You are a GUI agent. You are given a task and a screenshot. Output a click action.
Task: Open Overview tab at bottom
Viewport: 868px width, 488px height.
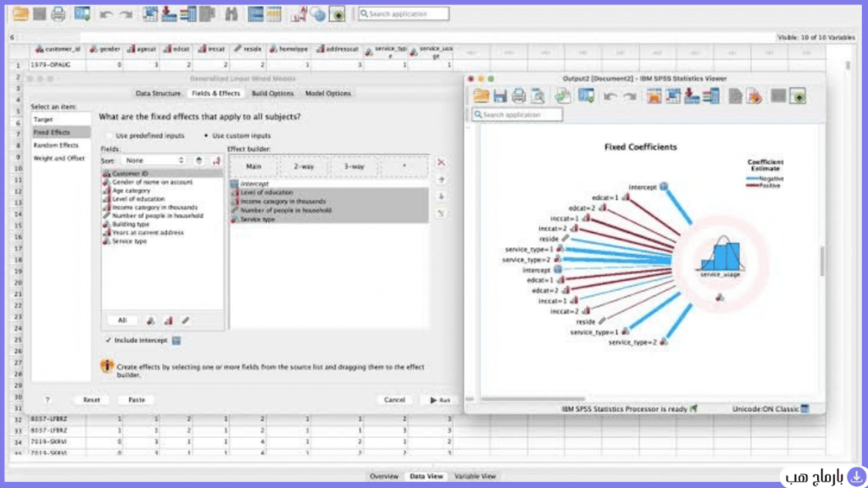(x=384, y=476)
